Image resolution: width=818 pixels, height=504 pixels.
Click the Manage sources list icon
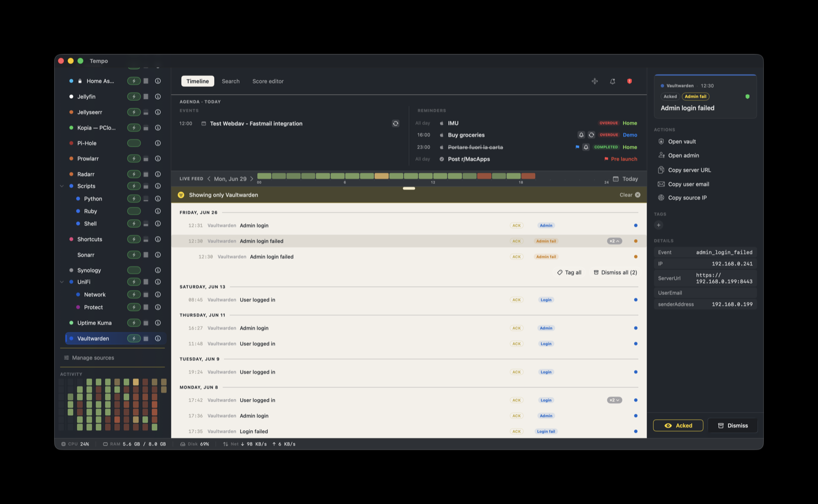[66, 358]
